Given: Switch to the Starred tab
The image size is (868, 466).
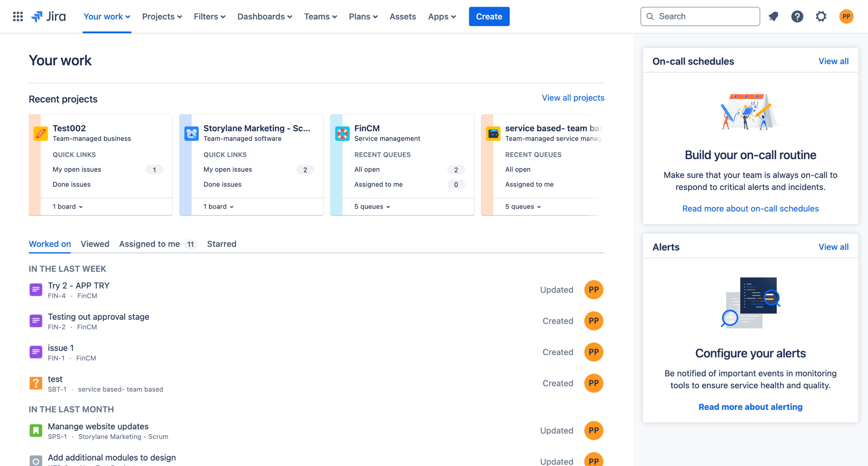Looking at the screenshot, I should 221,244.
